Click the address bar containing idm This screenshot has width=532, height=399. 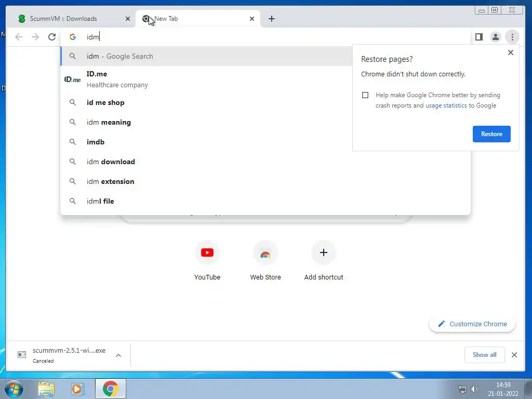265,37
